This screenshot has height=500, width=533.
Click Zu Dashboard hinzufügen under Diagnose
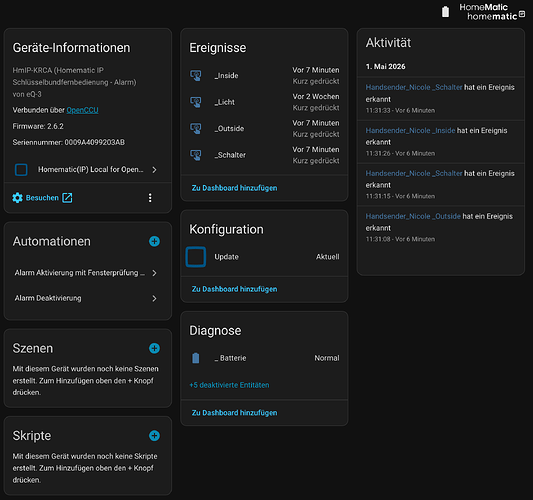pyautogui.click(x=234, y=413)
